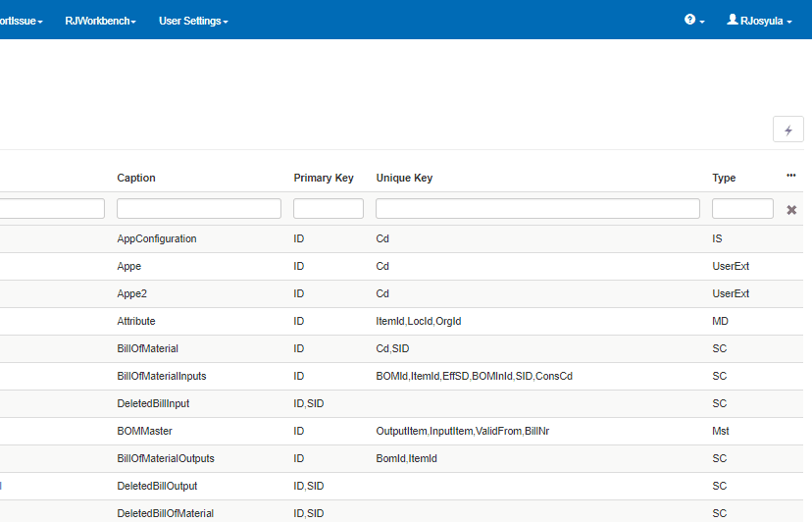812x522 pixels.
Task: Select the DeletedBillInput caption cell
Action: pyautogui.click(x=153, y=404)
